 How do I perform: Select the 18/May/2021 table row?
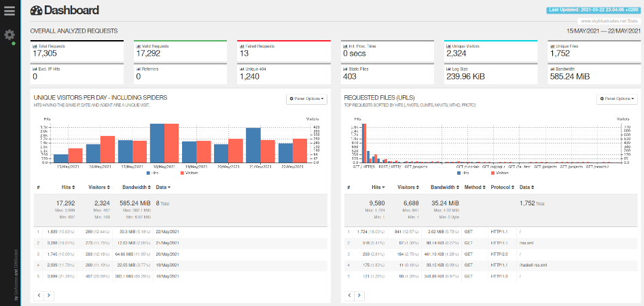coord(181,276)
